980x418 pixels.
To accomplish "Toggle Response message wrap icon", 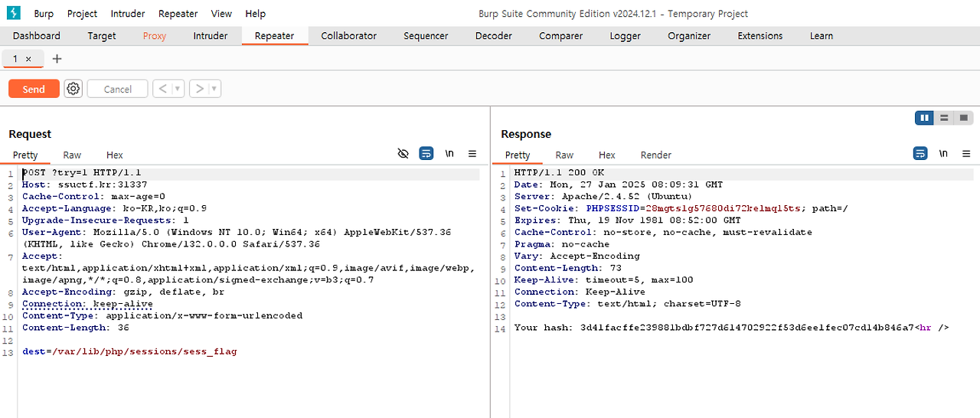I will [920, 154].
